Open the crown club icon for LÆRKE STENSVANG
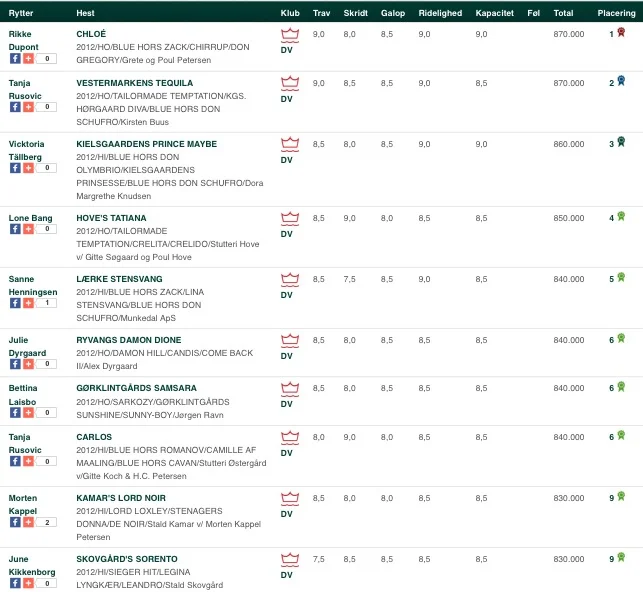This screenshot has height=592, width=643. tap(290, 280)
